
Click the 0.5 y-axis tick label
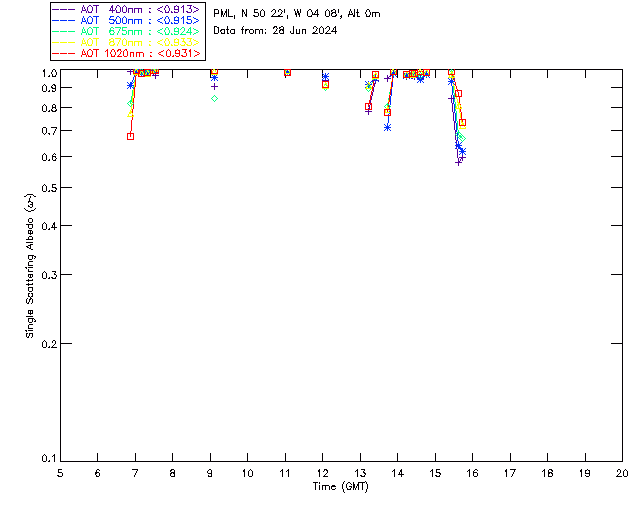[x=49, y=188]
